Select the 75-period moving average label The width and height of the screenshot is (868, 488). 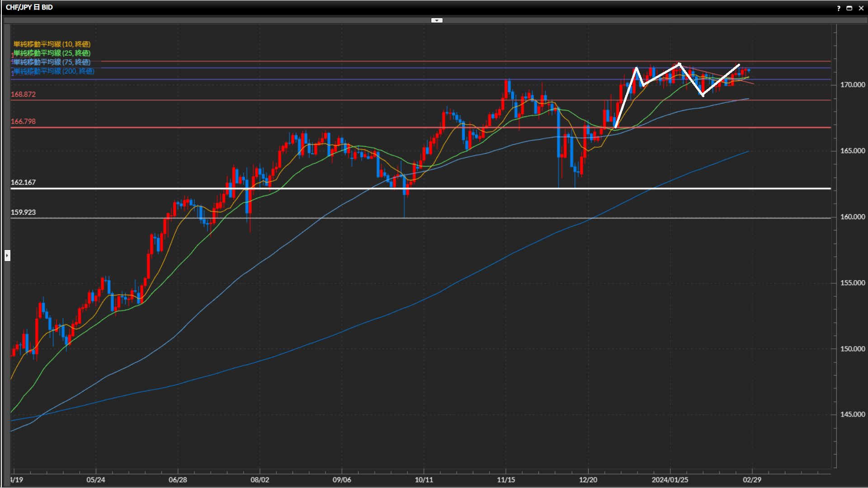pyautogui.click(x=52, y=62)
